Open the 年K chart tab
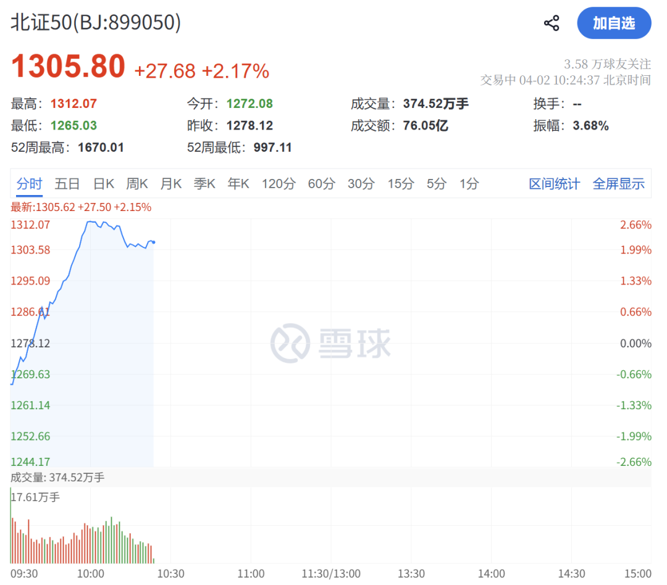Image resolution: width=667 pixels, height=585 pixels. (238, 184)
